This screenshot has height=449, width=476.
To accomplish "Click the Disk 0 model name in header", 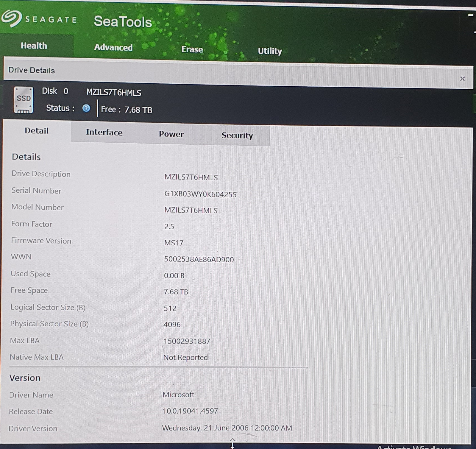I will pos(114,93).
